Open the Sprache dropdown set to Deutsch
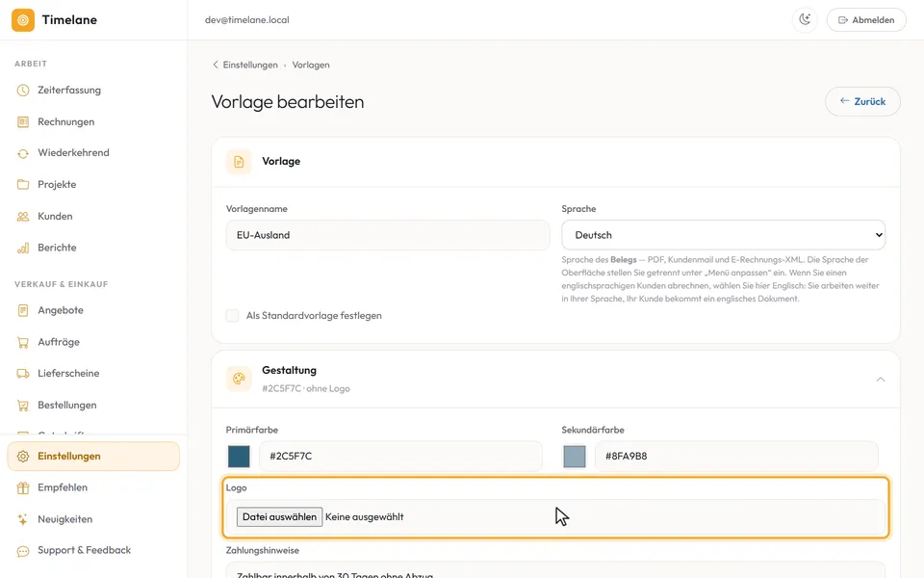 tap(723, 235)
